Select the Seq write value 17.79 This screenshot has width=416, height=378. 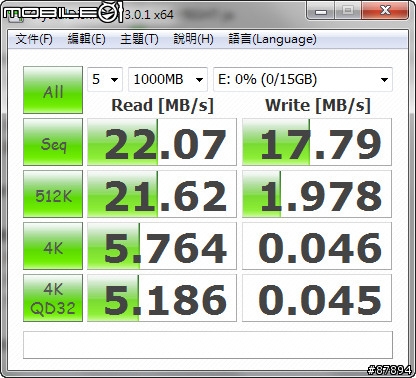coord(317,142)
